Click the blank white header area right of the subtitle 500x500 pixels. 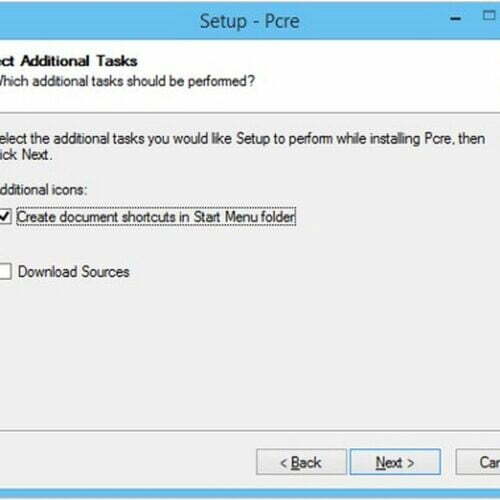377,81
